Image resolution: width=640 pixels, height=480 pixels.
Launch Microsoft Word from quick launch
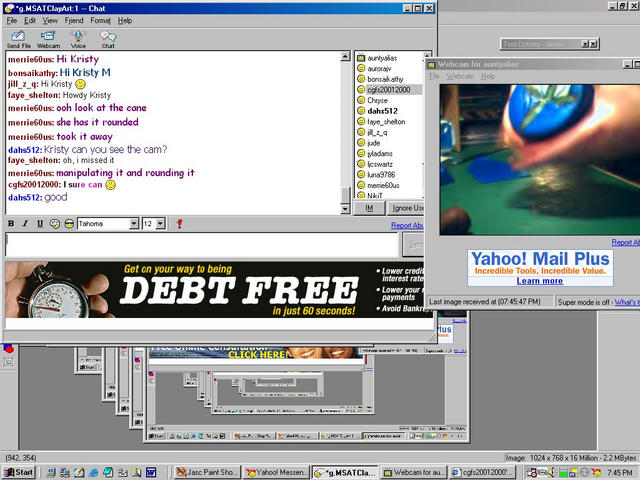151,472
